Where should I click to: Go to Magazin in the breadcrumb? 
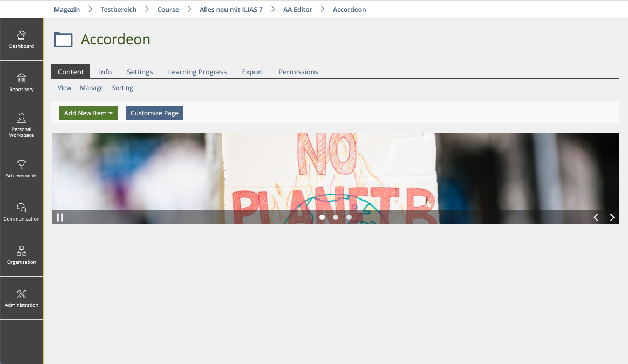point(67,9)
